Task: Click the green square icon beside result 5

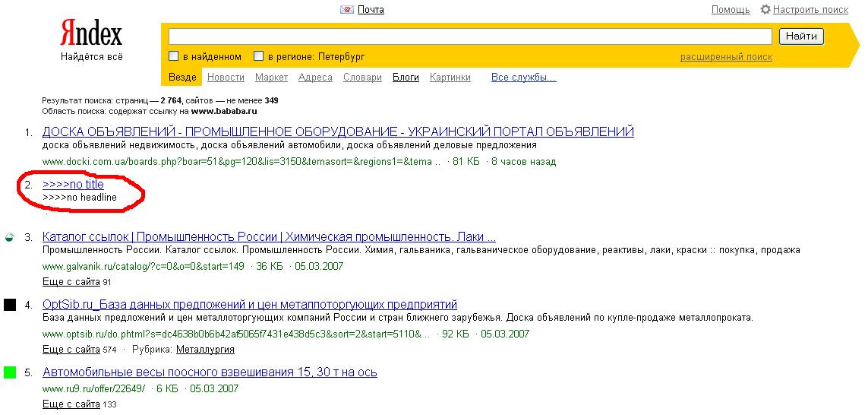Action: (x=10, y=372)
